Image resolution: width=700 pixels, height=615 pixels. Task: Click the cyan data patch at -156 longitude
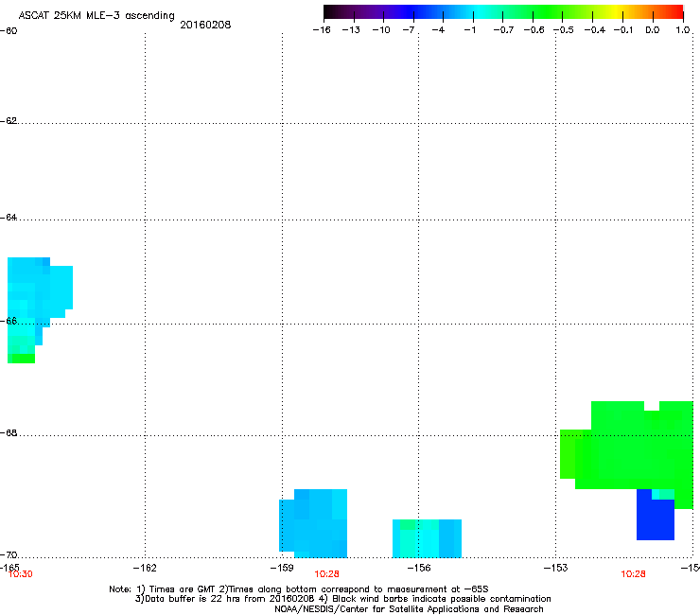[427, 538]
